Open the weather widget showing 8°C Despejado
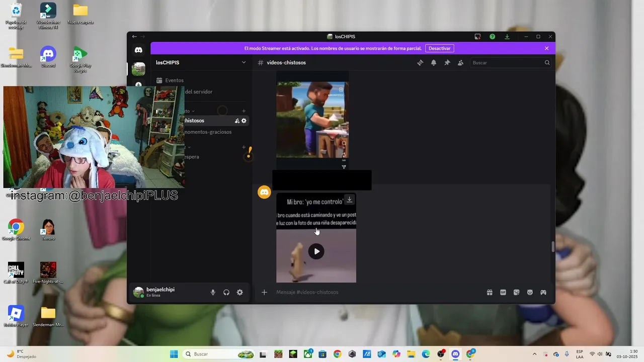This screenshot has height=362, width=644. [21, 354]
